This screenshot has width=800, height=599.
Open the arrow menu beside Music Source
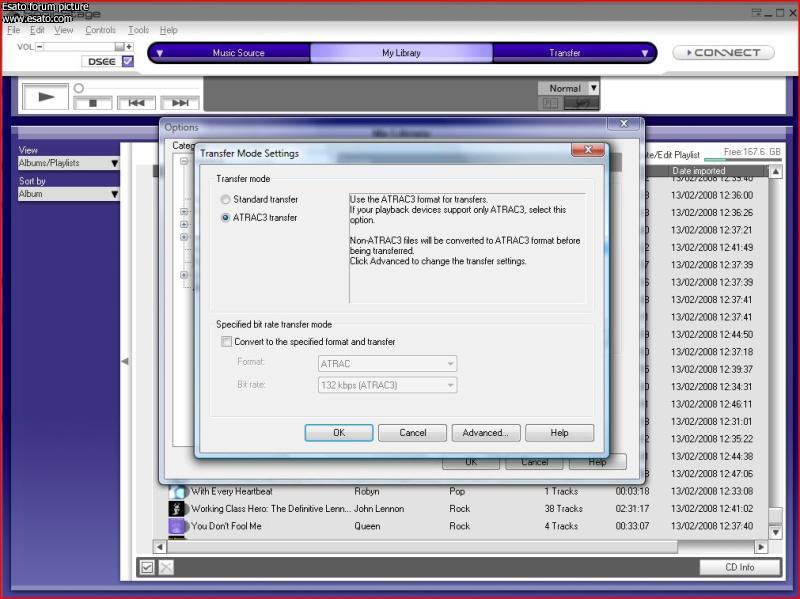tap(160, 53)
